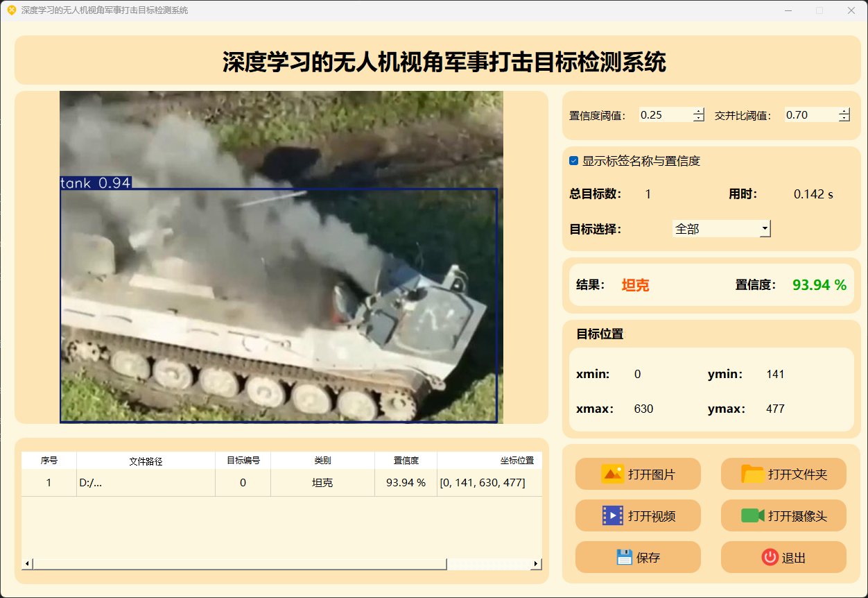This screenshot has width=868, height=598.
Task: Click the ymax value 477
Action: pos(775,409)
